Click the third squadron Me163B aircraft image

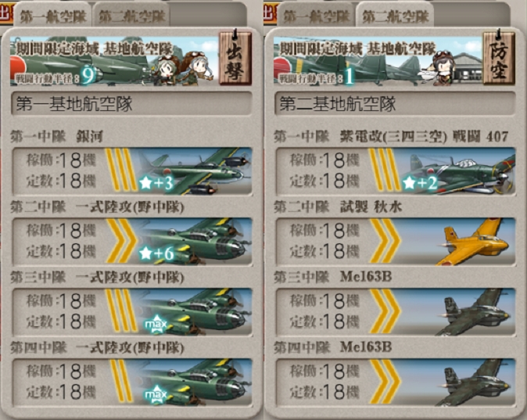pos(475,312)
